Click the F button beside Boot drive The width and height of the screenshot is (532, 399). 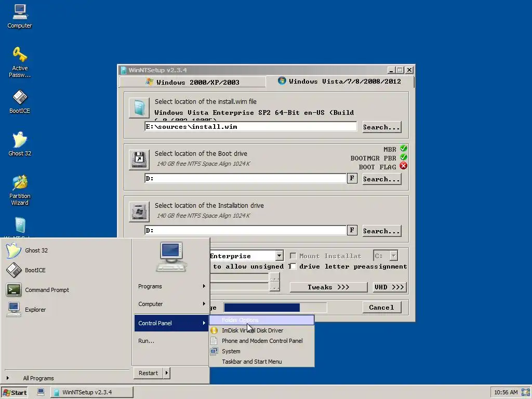pyautogui.click(x=352, y=178)
